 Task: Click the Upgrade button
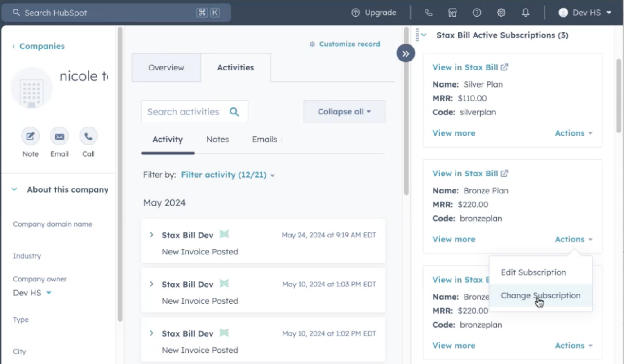374,13
